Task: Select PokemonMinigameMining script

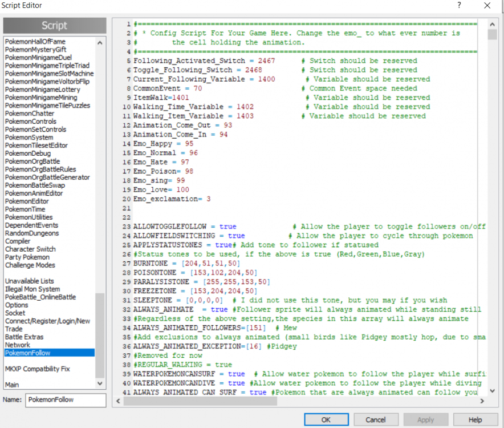Action: 41,98
